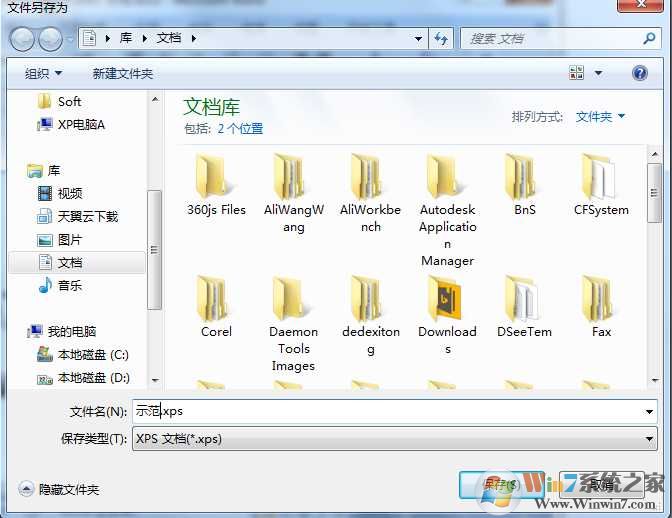Select the AliWangWang folder icon

click(x=290, y=179)
